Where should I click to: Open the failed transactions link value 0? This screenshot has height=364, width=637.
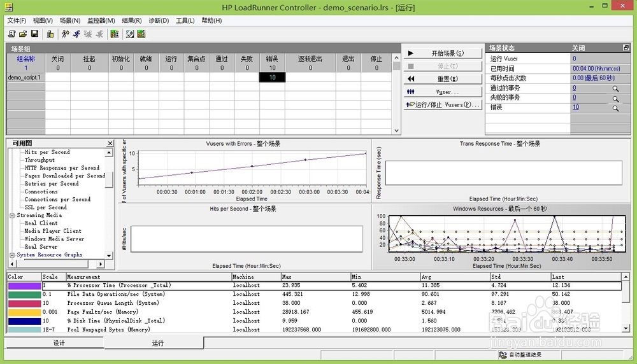574,97
